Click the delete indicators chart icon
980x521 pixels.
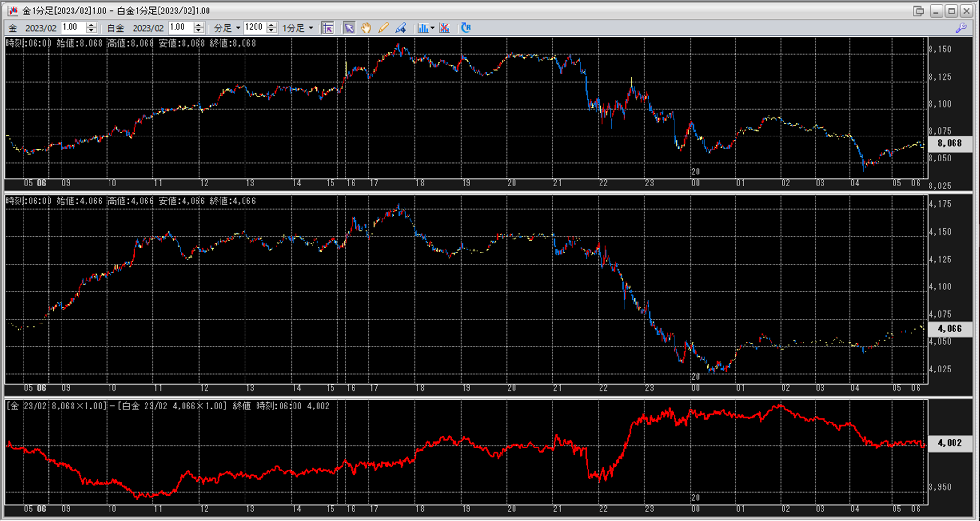tap(444, 28)
